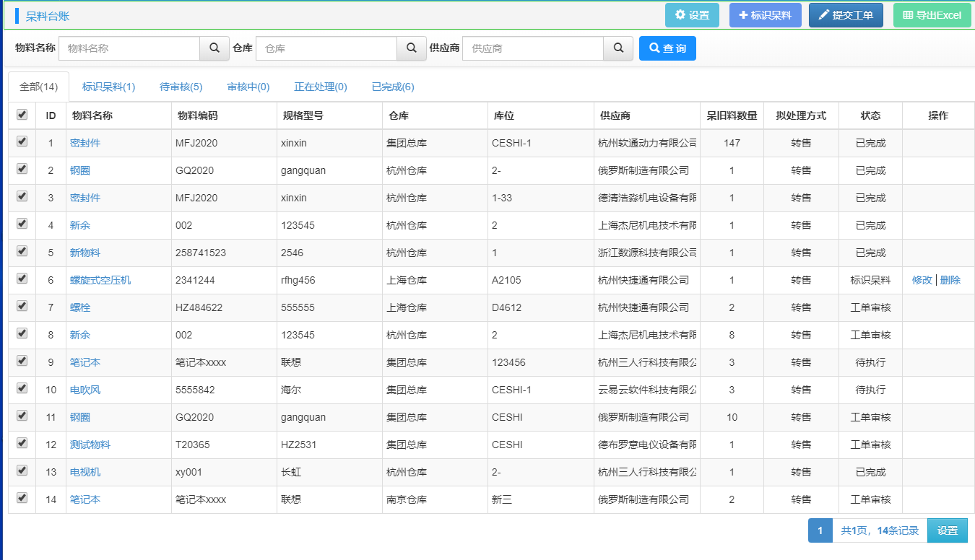975x560 pixels.
Task: Click the 标识呆料 plus button
Action: coord(766,15)
